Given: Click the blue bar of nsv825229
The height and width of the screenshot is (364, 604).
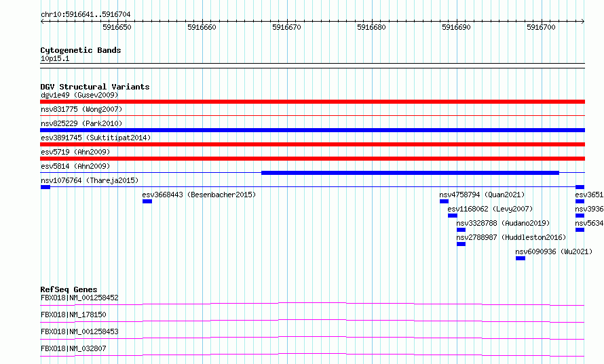Looking at the screenshot, I should [x=312, y=130].
